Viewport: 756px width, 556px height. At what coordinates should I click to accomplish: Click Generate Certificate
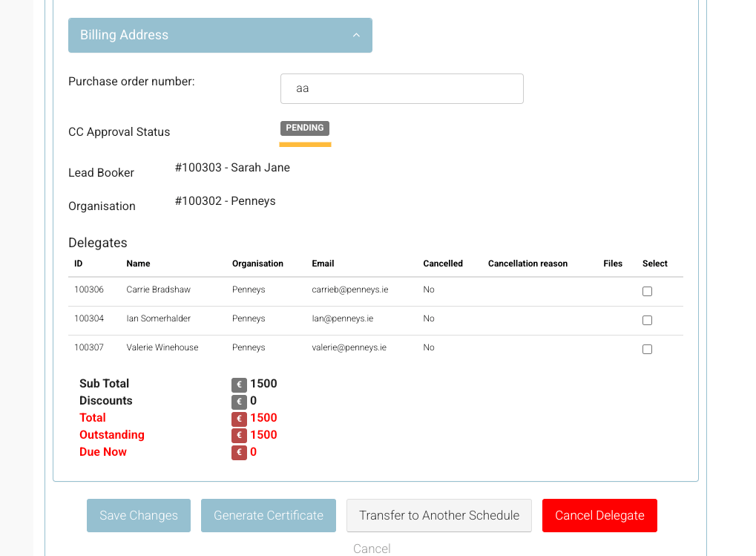click(x=268, y=515)
